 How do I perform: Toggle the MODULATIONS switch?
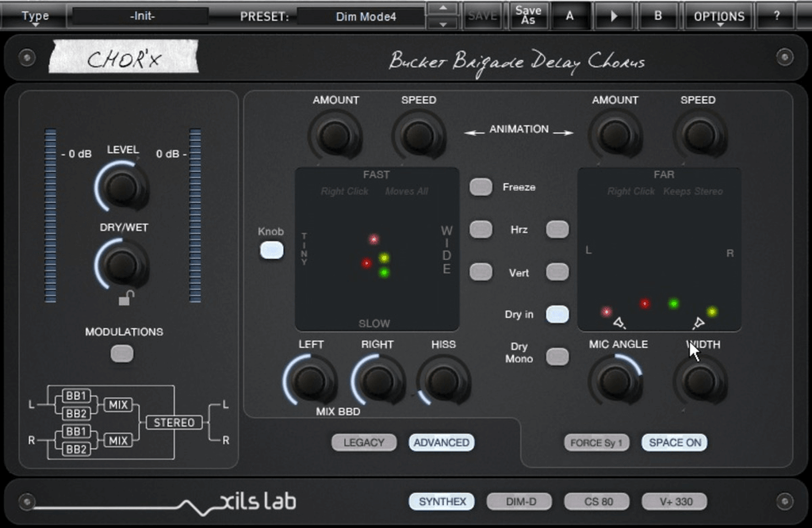(x=122, y=354)
